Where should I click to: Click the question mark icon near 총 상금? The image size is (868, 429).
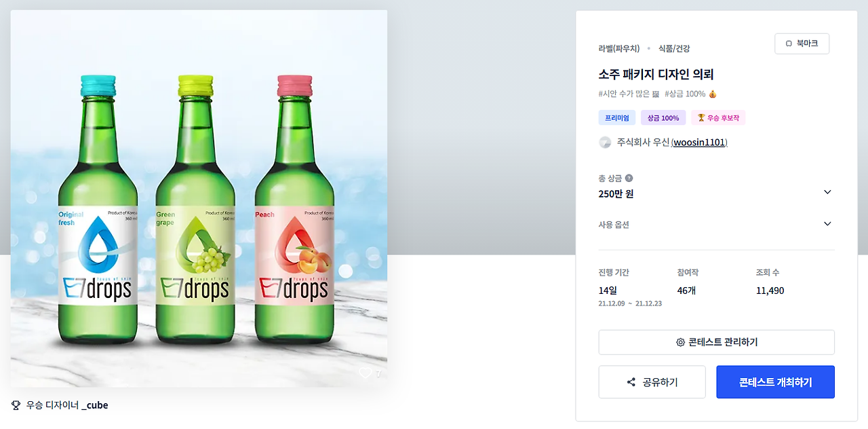(x=629, y=179)
